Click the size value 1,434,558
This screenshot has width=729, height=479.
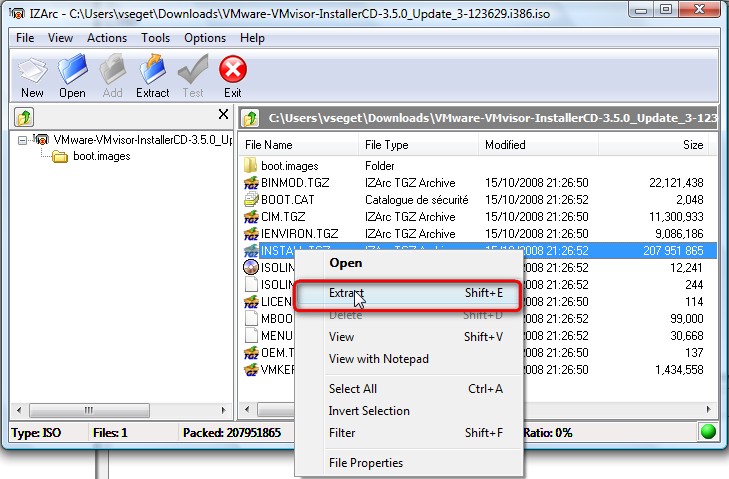coord(679,370)
